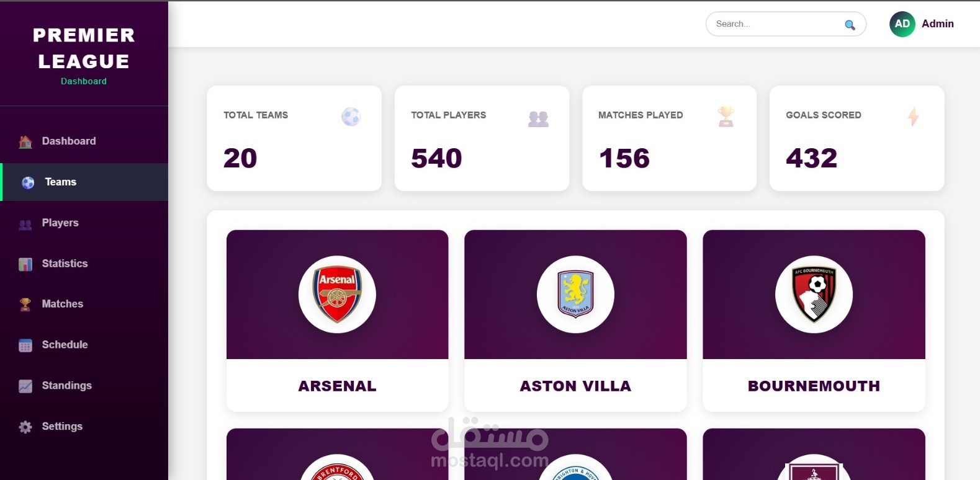Click the soccer ball icon in Total Teams
Viewport: 980px width, 480px height.
point(351,117)
